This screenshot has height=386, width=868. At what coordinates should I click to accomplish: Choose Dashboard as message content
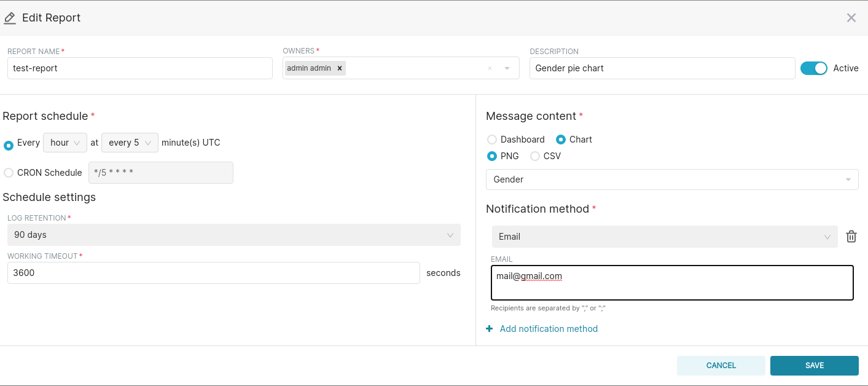492,140
